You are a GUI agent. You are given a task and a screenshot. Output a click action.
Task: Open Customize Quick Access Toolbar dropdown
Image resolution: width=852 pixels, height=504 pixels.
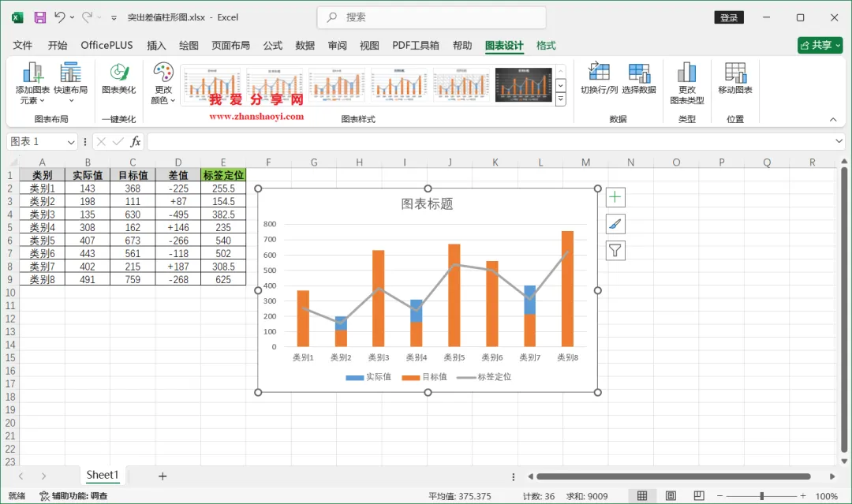coord(114,17)
